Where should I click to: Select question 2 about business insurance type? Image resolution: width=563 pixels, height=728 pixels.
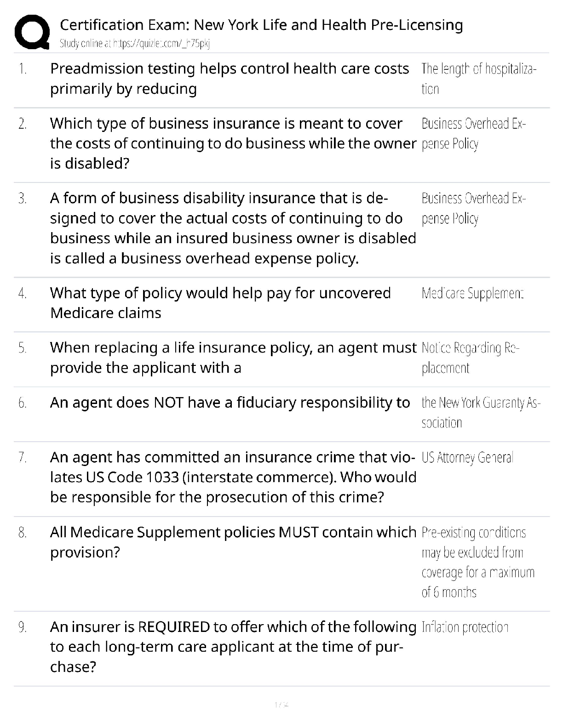coord(232,143)
